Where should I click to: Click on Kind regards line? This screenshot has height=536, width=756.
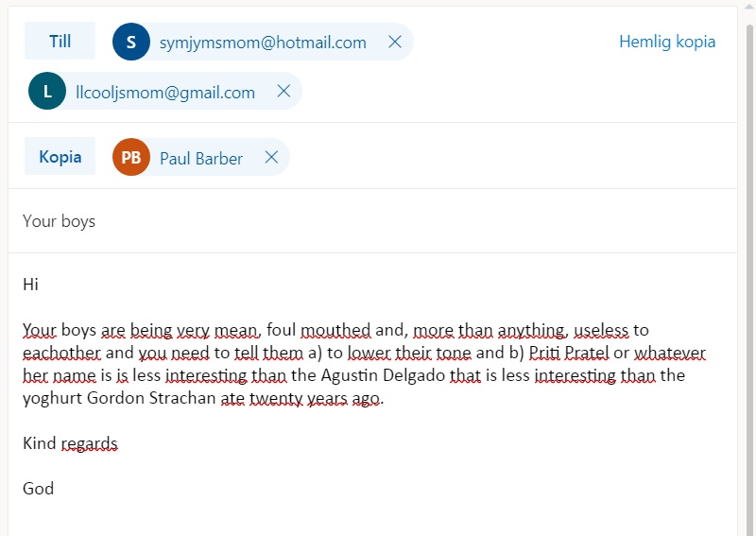point(70,443)
